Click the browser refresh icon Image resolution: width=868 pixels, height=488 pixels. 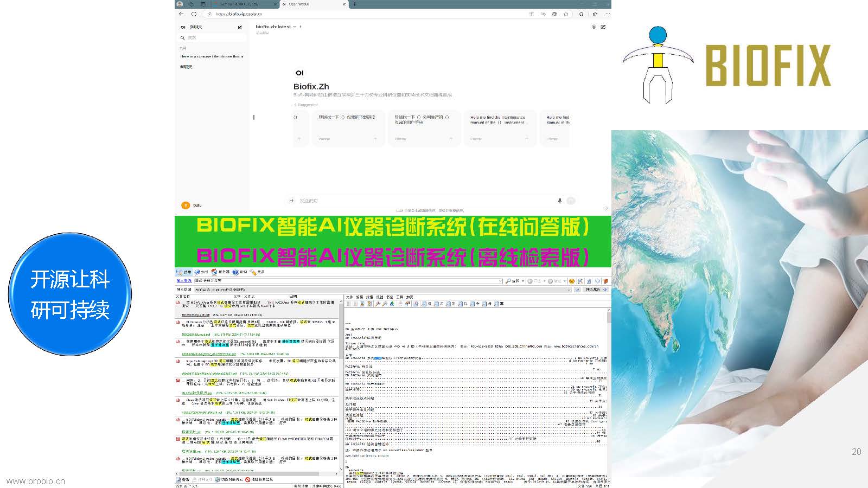coord(194,14)
